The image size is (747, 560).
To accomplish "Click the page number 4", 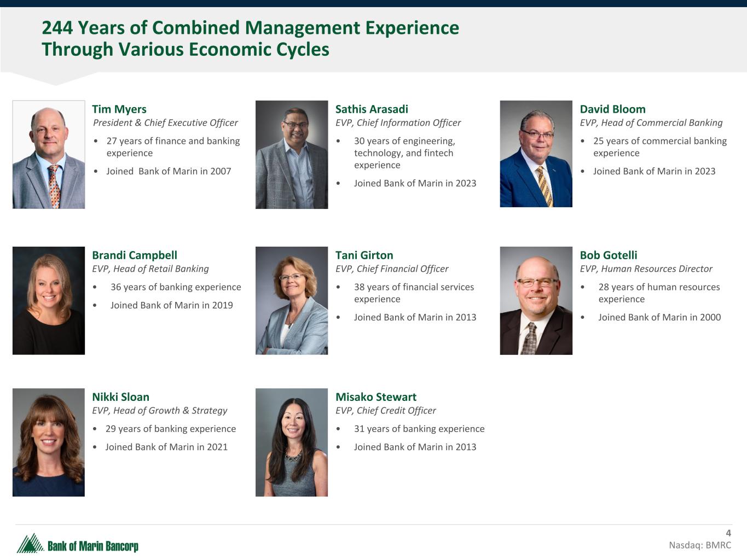I will pos(728,533).
